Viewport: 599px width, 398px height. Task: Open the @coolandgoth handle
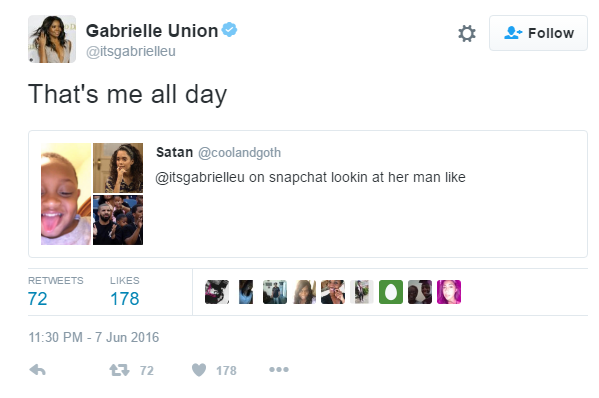click(x=239, y=152)
